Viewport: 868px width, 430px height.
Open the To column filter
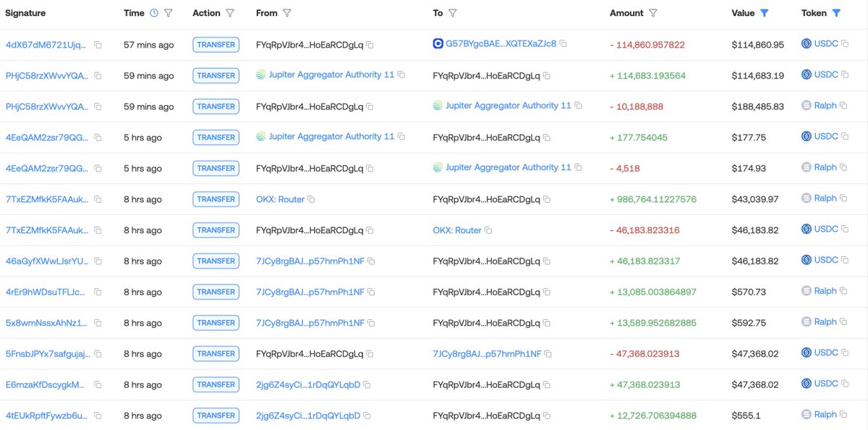pos(453,13)
